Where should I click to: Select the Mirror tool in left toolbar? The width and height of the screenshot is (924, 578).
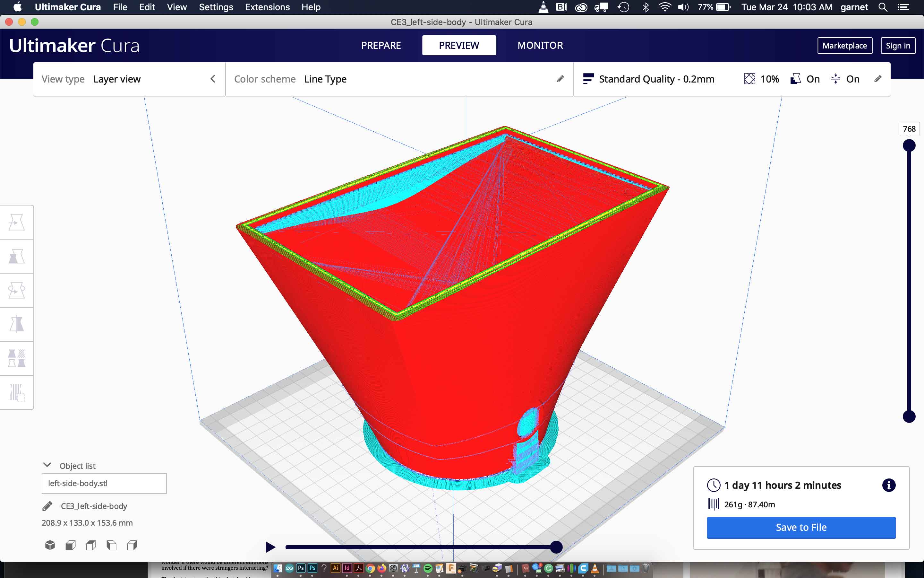pyautogui.click(x=16, y=324)
